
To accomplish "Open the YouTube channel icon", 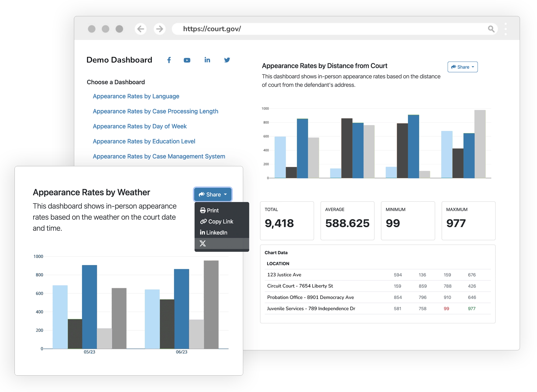I will click(187, 60).
